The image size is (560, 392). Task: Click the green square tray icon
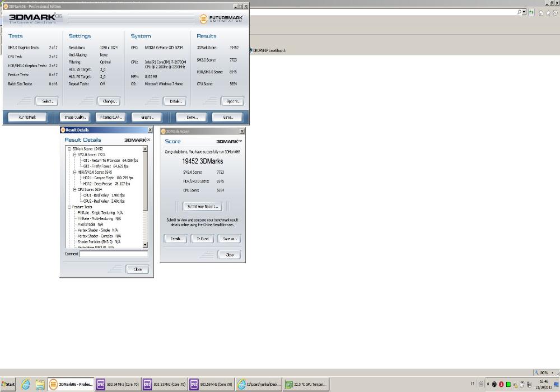click(508, 385)
